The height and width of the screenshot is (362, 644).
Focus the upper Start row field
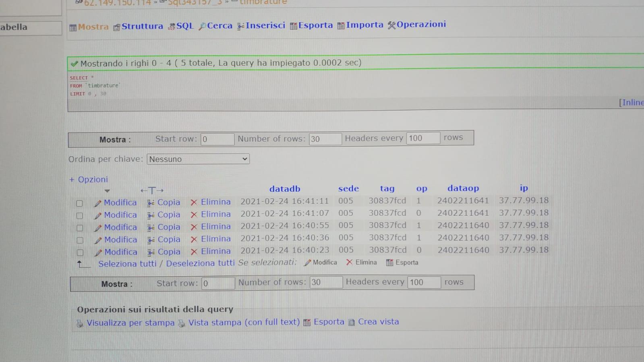[217, 139]
